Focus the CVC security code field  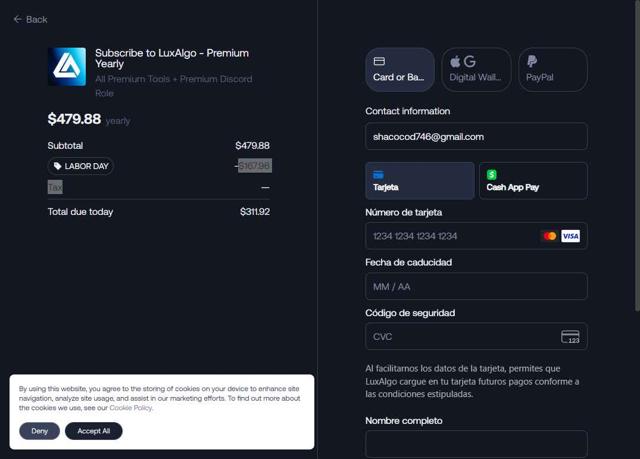[476, 337]
